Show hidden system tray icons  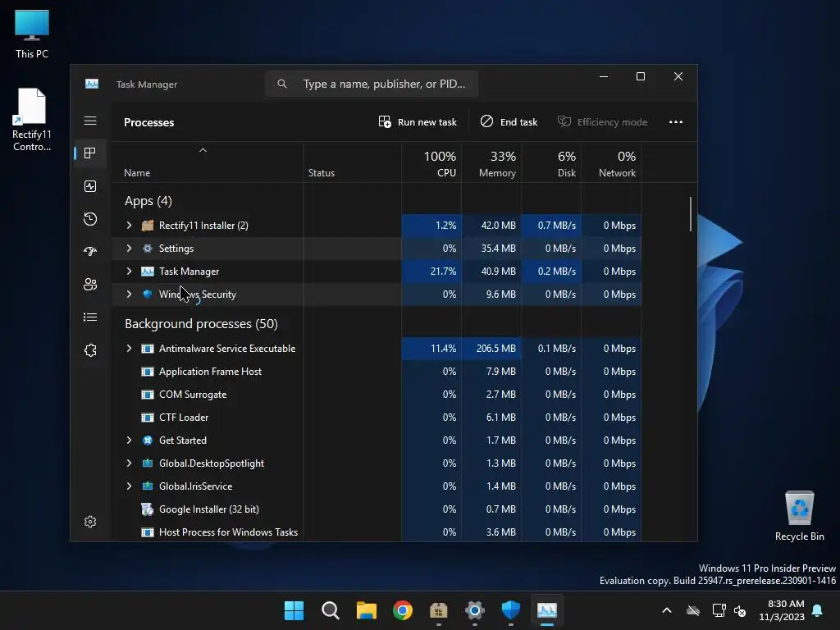(667, 610)
